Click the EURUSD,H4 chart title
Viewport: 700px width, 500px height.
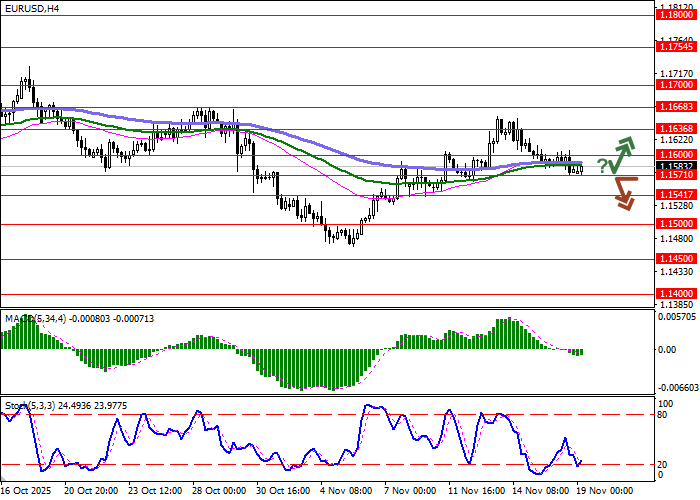pyautogui.click(x=31, y=8)
